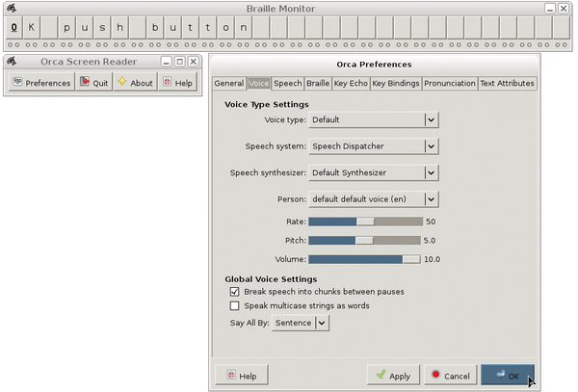Click the Global Voice Settings heading
Image resolution: width=578 pixels, height=392 pixels.
[x=271, y=279]
